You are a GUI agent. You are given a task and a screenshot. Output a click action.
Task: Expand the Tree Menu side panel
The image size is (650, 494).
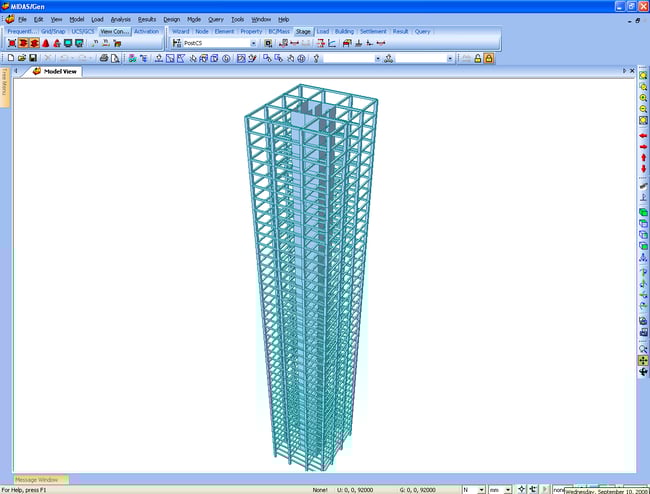pos(5,87)
